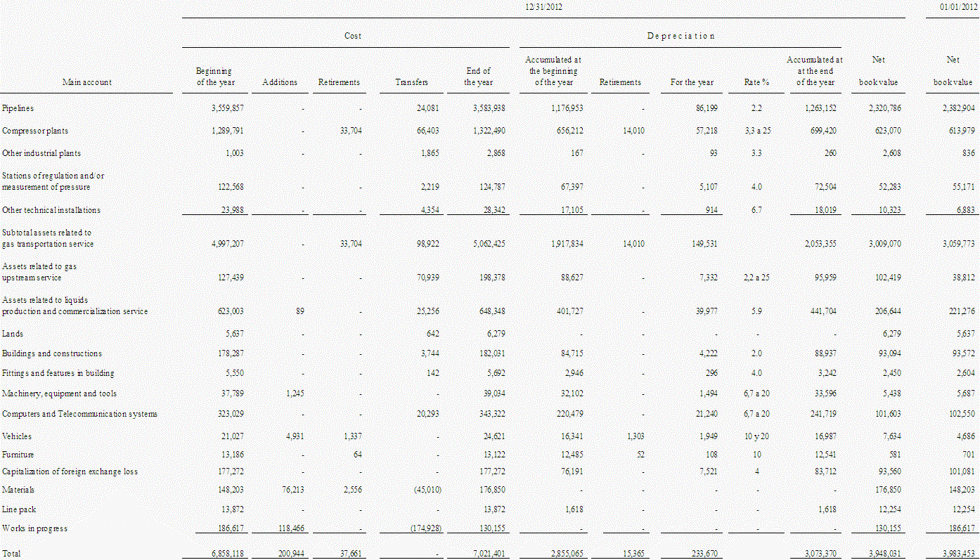Click the 01/01/2012 date header
Viewport: 980px width, 560px height.
tap(953, 6)
